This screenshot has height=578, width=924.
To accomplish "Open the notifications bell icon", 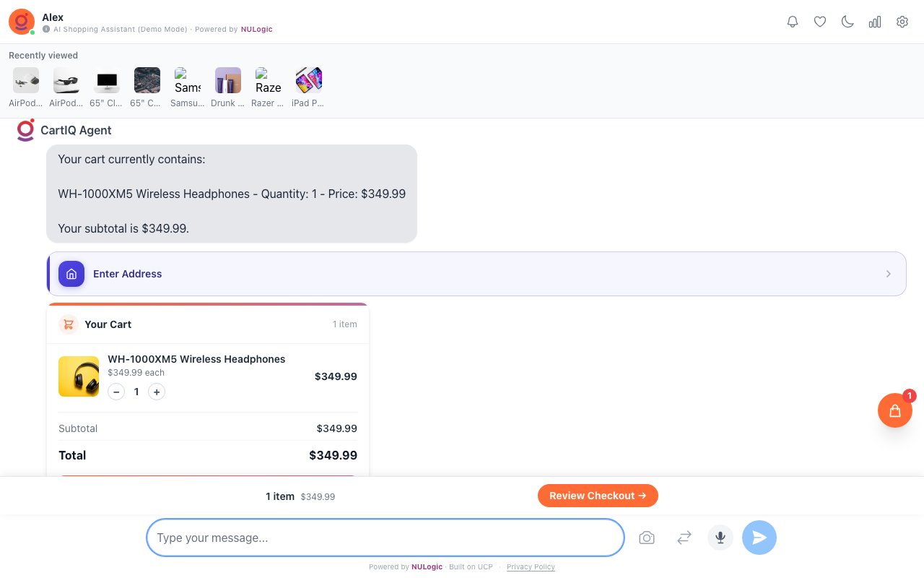I will (793, 22).
